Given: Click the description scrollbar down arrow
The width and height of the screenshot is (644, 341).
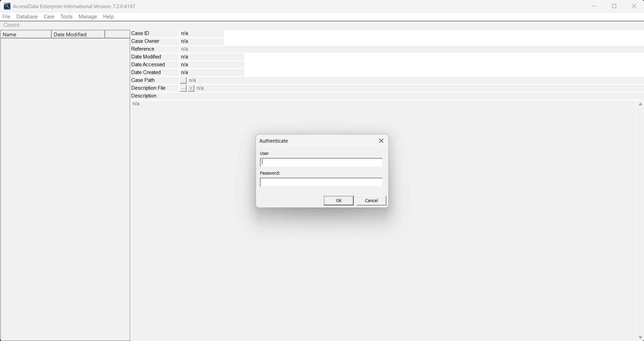Looking at the screenshot, I should [x=640, y=338].
